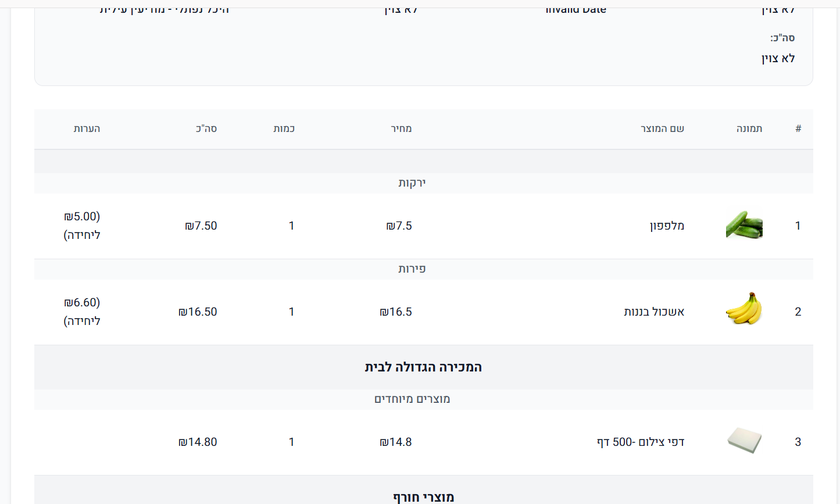Click the הערות column header
Screen dimensions: 840x504
pos(87,128)
